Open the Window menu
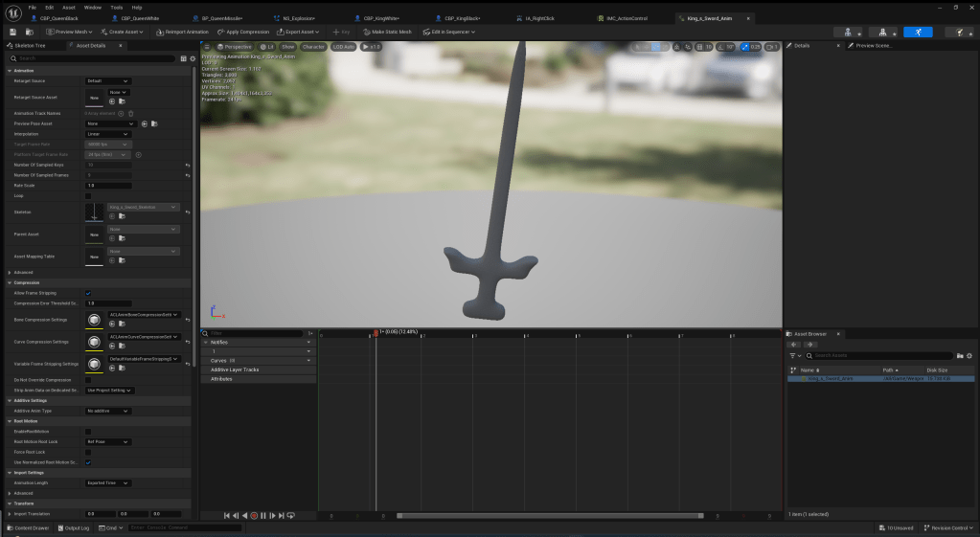Image resolution: width=980 pixels, height=537 pixels. pos(92,7)
